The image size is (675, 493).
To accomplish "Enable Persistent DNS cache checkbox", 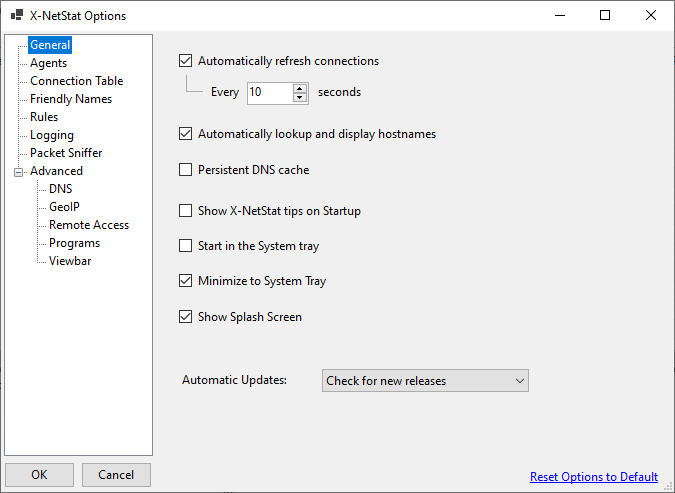I will click(x=186, y=170).
